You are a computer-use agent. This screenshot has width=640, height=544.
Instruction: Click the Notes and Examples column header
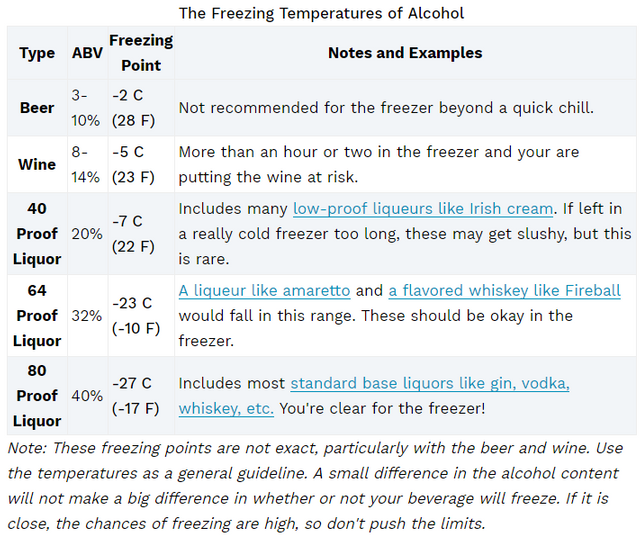pyautogui.click(x=405, y=53)
